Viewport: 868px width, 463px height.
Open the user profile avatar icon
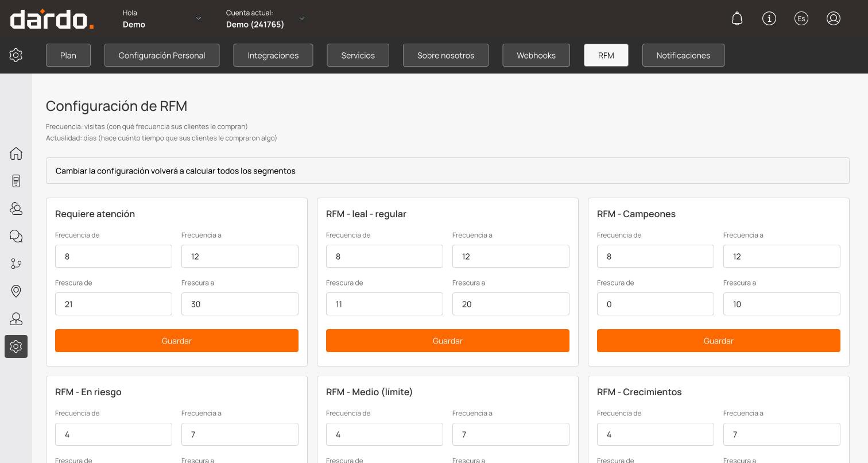pos(834,18)
